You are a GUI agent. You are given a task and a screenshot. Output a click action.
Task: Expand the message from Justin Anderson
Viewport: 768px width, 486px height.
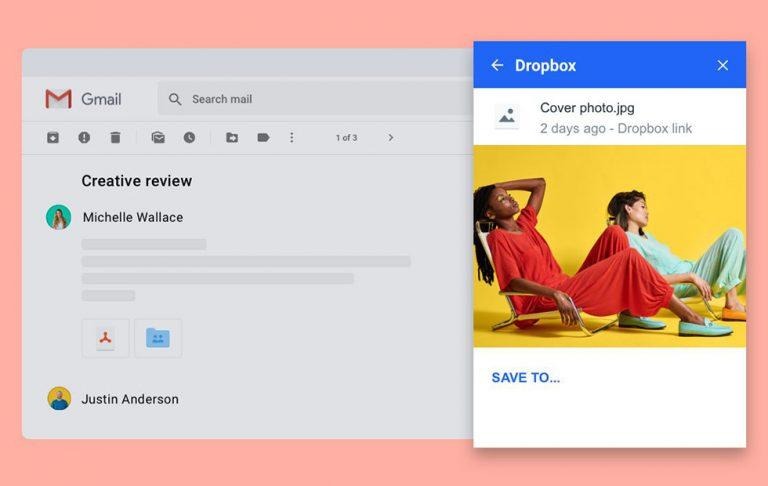coord(130,399)
